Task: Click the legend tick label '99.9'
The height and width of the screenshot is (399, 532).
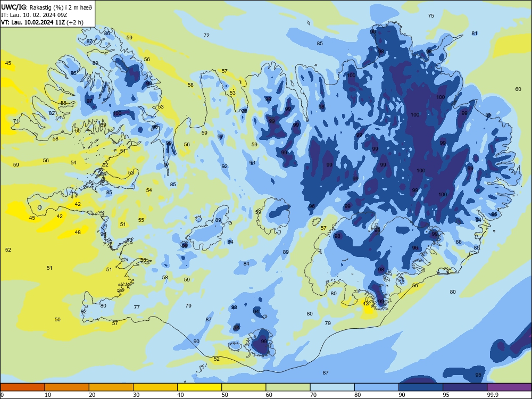Action: pos(493,395)
